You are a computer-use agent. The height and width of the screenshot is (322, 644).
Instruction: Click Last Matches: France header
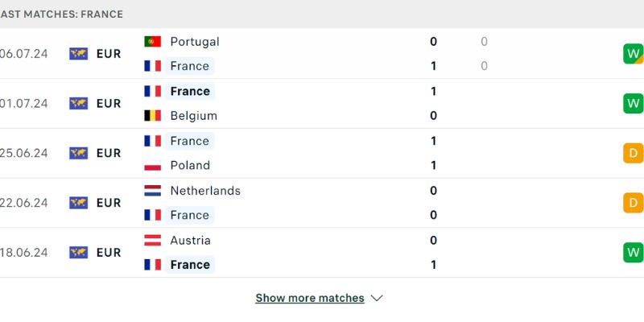61,14
